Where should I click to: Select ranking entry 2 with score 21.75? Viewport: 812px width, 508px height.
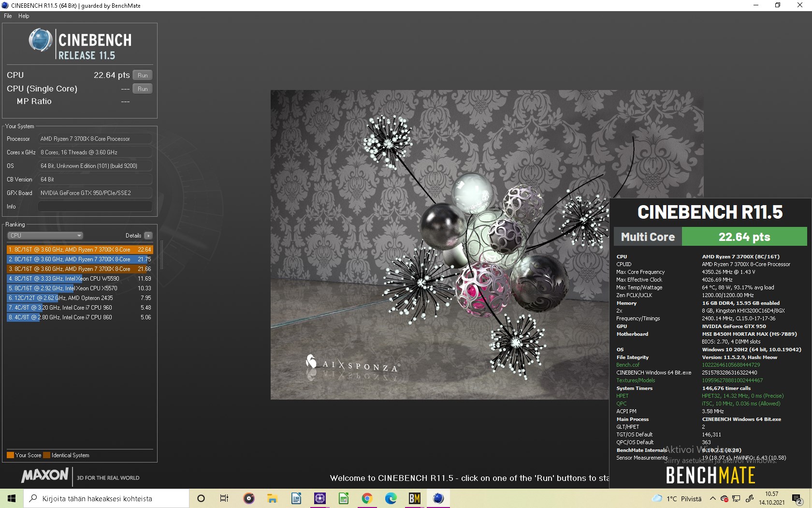click(80, 259)
